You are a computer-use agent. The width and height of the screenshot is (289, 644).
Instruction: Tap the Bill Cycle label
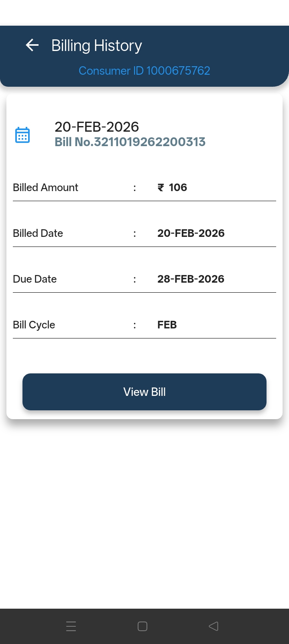coord(34,325)
